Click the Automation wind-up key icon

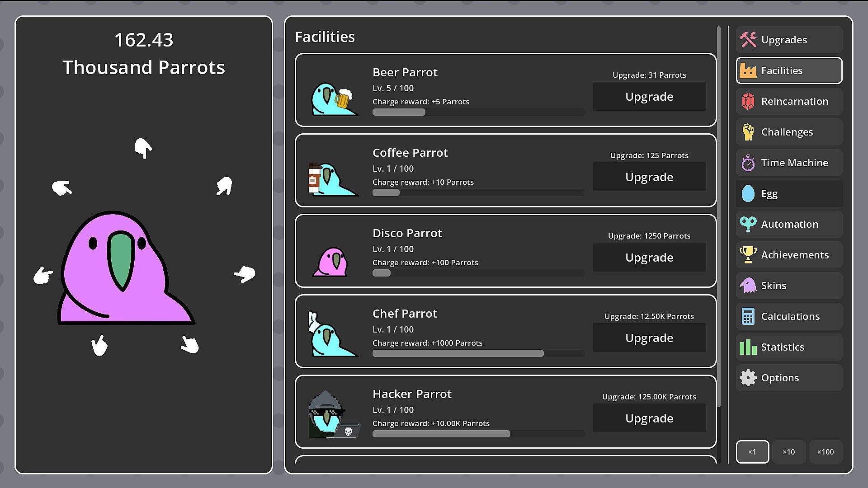point(748,224)
